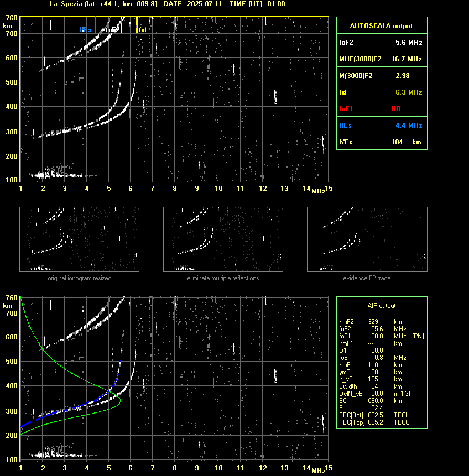This screenshot has height=476, width=469.
Task: Click the 'original ionogram resized' thumbnail
Action: pos(79,239)
